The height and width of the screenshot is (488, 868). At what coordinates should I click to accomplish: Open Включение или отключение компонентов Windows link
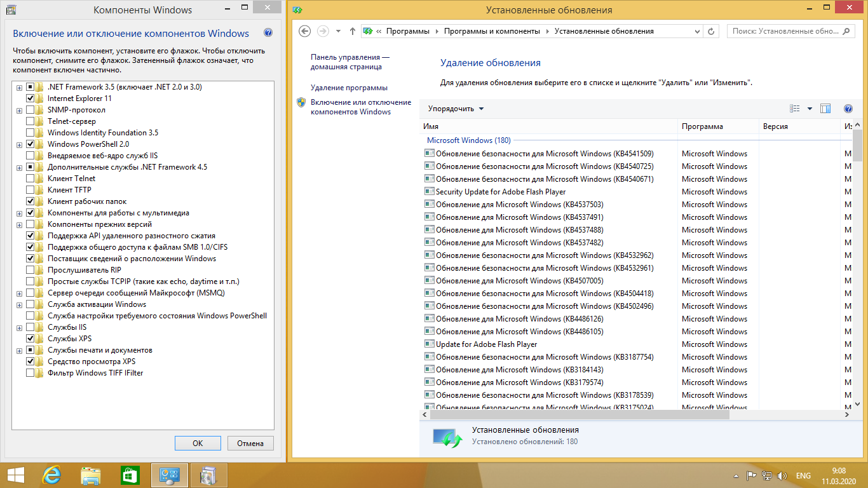click(361, 107)
